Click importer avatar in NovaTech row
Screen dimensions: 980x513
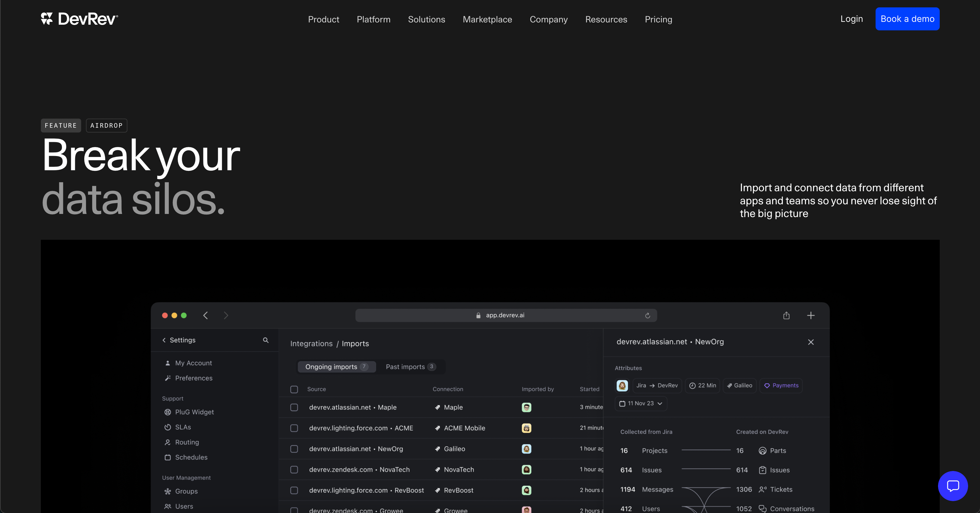pos(526,470)
